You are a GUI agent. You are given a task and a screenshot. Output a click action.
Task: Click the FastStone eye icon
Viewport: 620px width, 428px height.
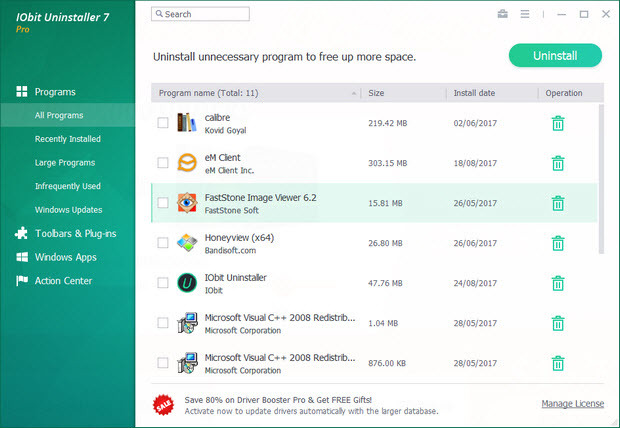(187, 202)
